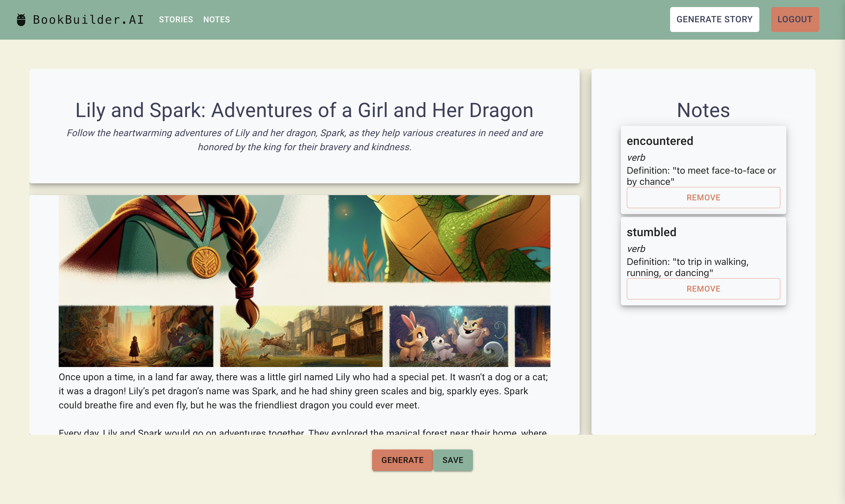This screenshot has width=845, height=504.
Task: Click the 'stumbled' note heading
Action: pos(651,232)
